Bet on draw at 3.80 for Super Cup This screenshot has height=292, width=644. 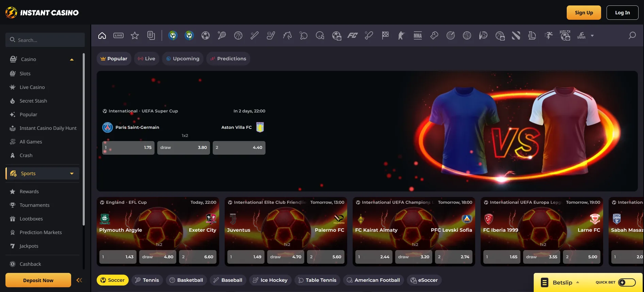pyautogui.click(x=183, y=148)
